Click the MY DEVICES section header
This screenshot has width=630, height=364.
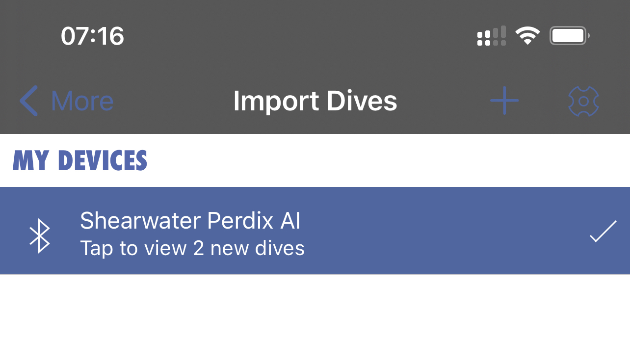pos(80,161)
